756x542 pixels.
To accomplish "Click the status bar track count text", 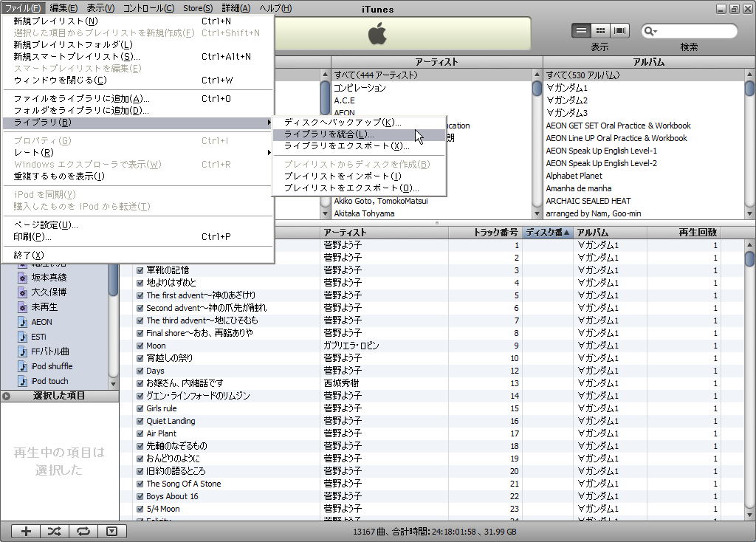I will pyautogui.click(x=434, y=532).
